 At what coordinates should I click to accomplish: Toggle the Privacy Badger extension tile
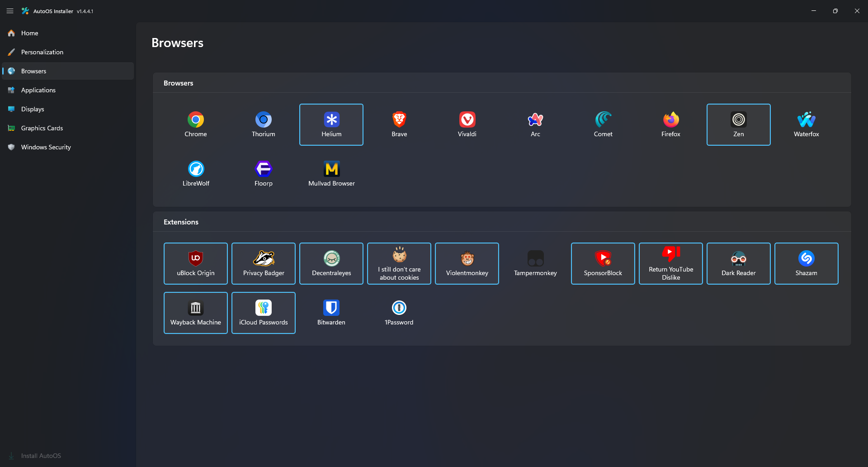click(x=264, y=263)
